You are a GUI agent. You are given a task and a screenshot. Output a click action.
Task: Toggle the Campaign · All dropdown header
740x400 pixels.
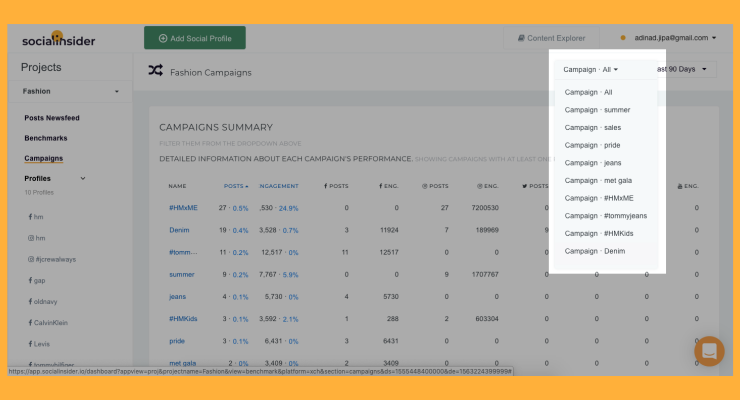(x=590, y=70)
